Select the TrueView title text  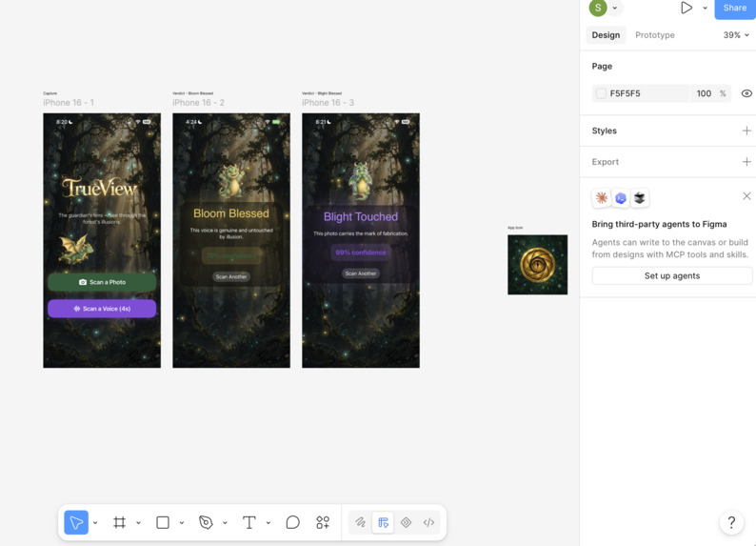click(100, 189)
